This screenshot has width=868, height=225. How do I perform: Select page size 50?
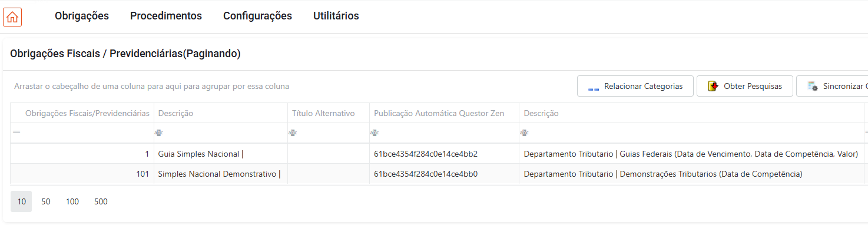coord(46,201)
